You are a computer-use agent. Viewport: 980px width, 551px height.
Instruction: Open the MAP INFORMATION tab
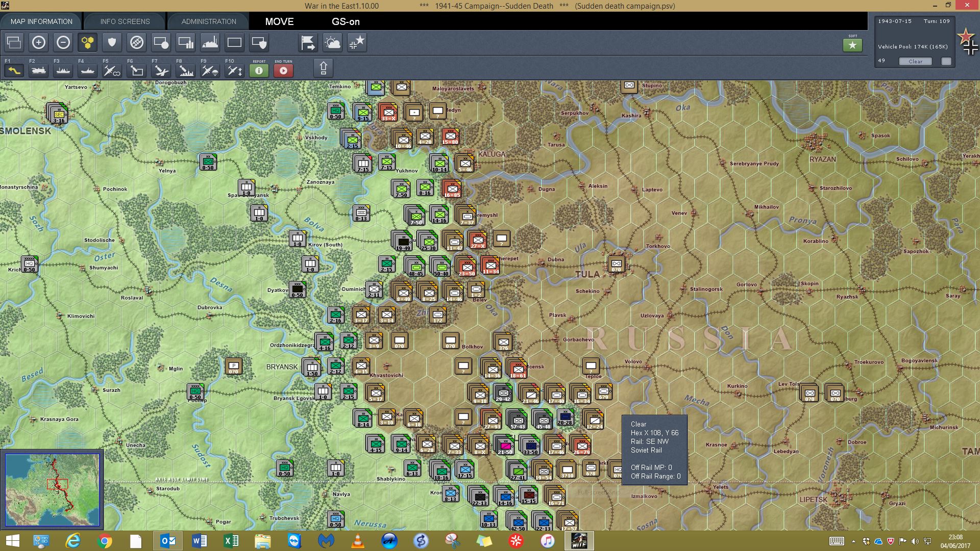41,21
